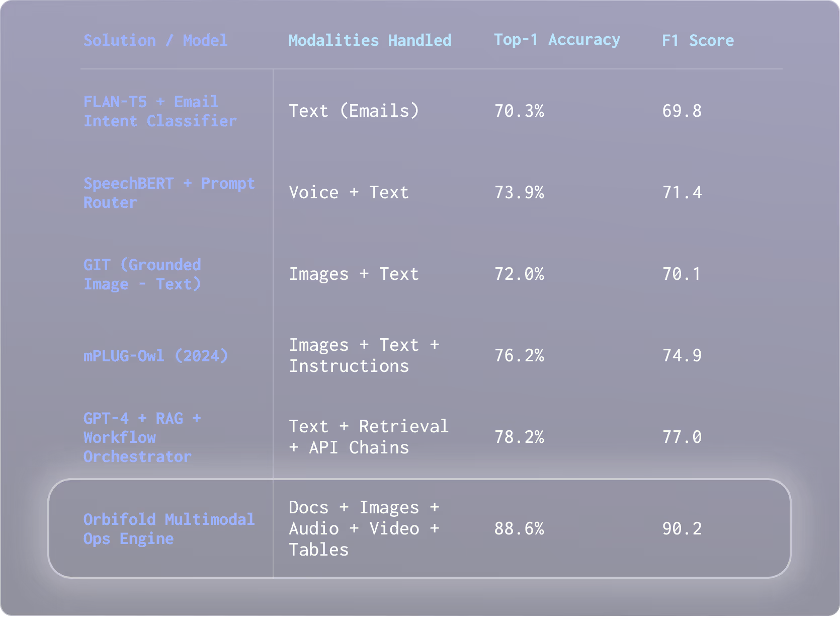The image size is (840, 619).
Task: Click the 90.2 F1 score value
Action: pos(682,528)
